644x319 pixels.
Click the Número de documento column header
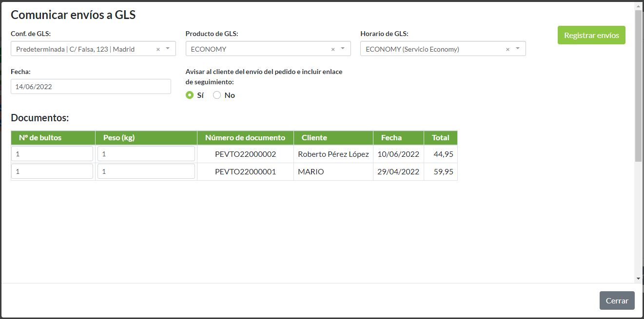[x=245, y=138]
